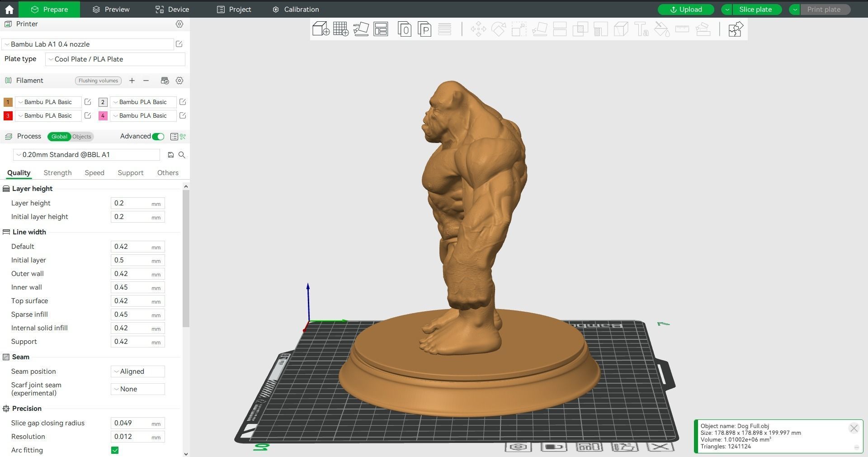Image resolution: width=868 pixels, height=457 pixels.
Task: Open the Strength settings tab
Action: click(58, 173)
